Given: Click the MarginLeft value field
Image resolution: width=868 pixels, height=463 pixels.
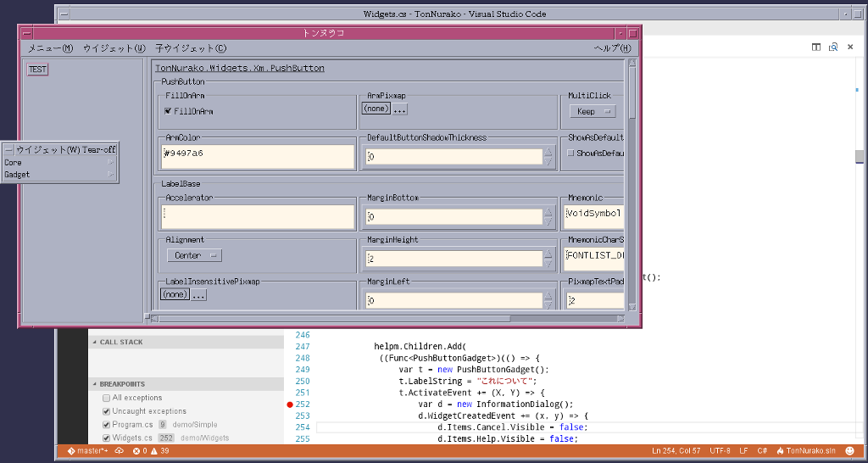Looking at the screenshot, I should 454,301.
